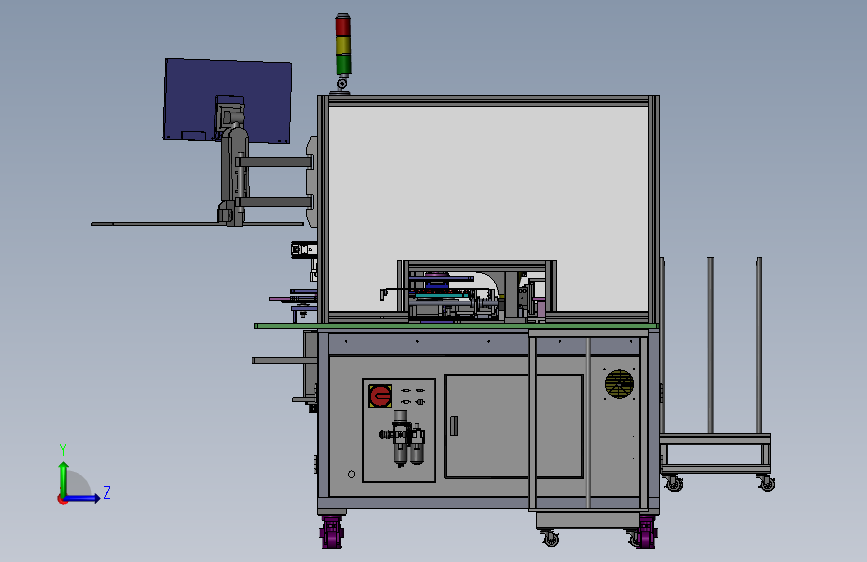Click the green Y axis arrow of the triad
This screenshot has height=562, width=867.
pos(64,478)
